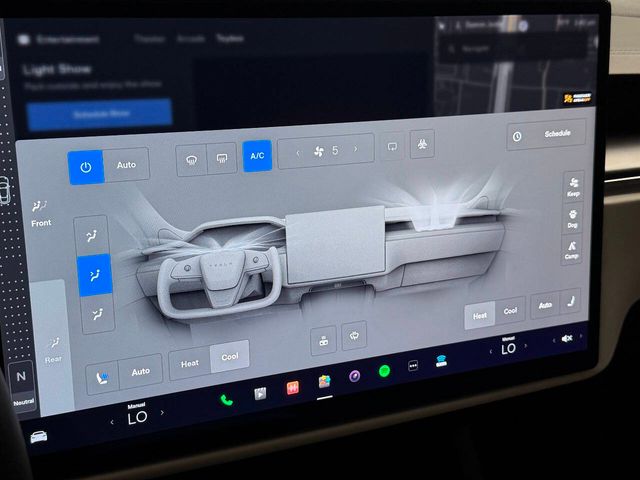Activate Bioweapon Defense Mode biohazard icon
The width and height of the screenshot is (640, 480).
(422, 144)
